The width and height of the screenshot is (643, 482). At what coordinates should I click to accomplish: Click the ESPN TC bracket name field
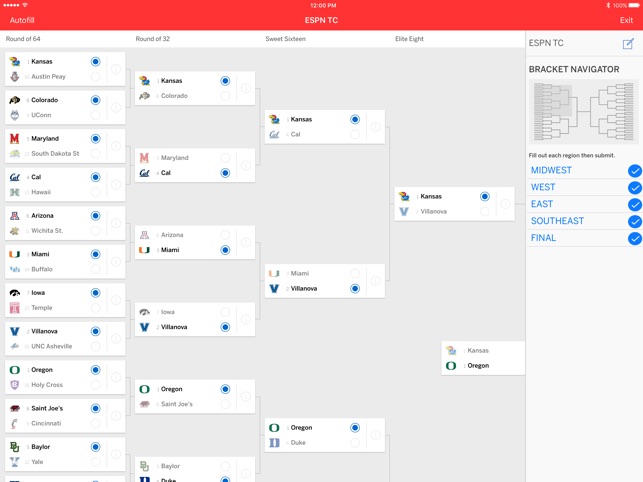pos(546,43)
